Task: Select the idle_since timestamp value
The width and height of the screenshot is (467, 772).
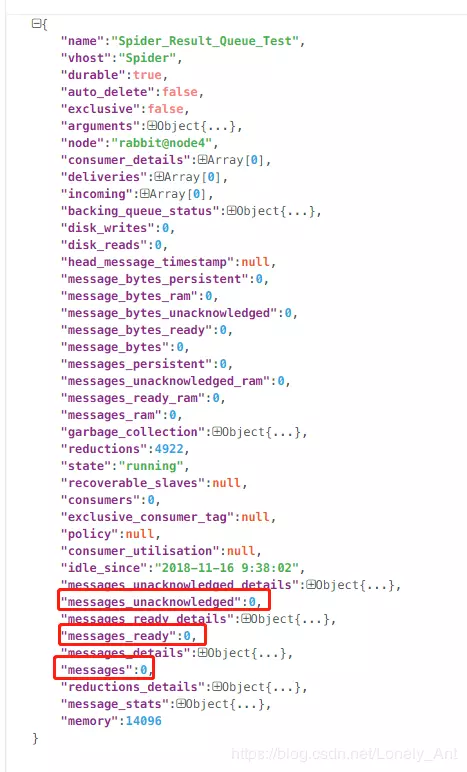Action: [227, 568]
